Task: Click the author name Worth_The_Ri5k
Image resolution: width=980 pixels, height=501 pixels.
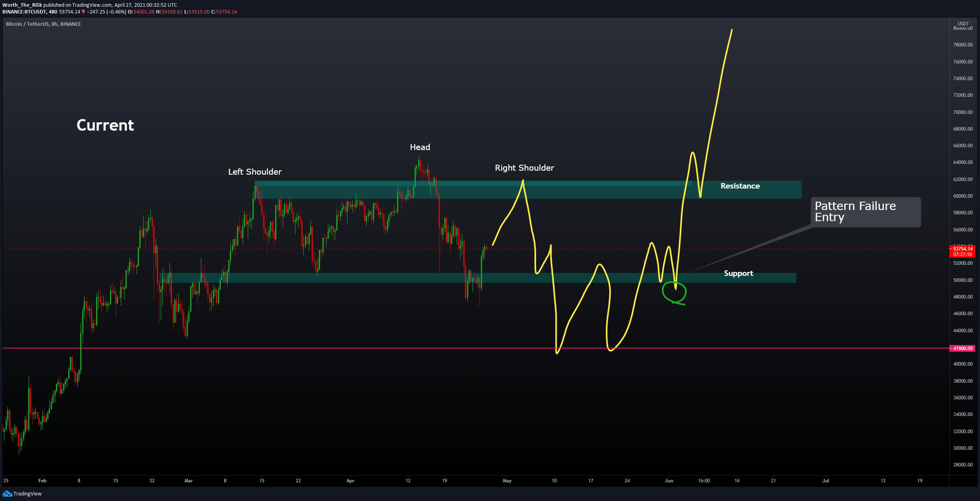Action: (22, 5)
